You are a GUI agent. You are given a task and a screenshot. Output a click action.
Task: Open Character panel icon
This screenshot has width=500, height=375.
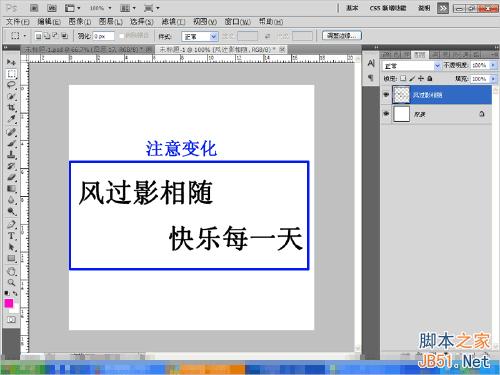pyautogui.click(x=371, y=63)
